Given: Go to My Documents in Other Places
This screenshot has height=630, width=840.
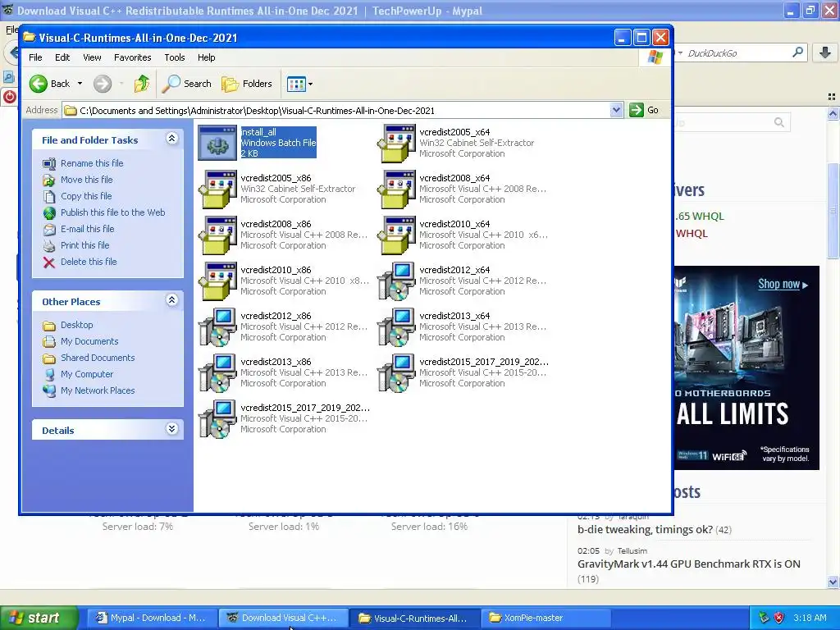Looking at the screenshot, I should (x=89, y=341).
